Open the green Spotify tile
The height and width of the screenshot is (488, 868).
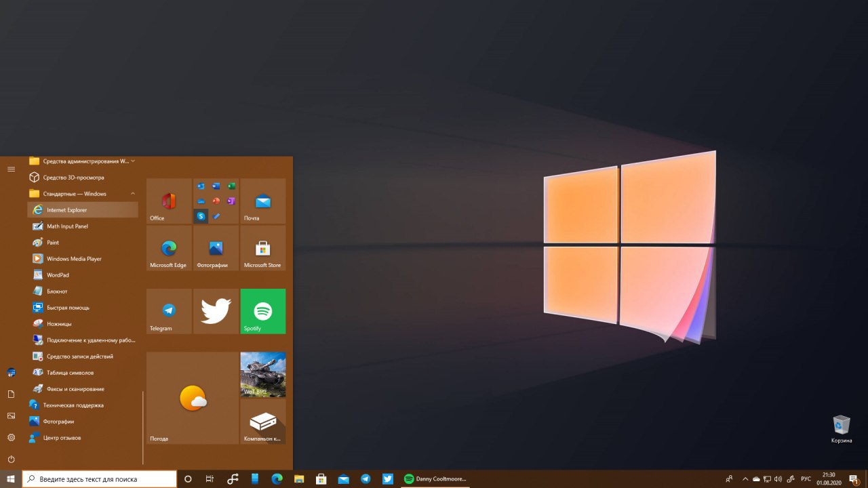263,311
